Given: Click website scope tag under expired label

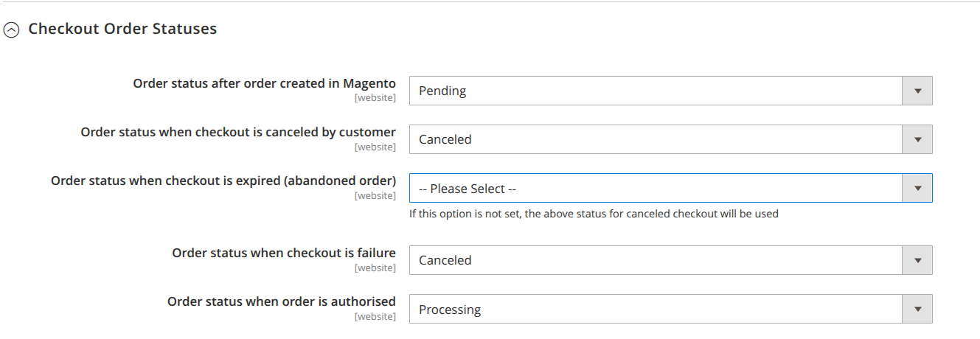Looking at the screenshot, I should coord(375,196).
